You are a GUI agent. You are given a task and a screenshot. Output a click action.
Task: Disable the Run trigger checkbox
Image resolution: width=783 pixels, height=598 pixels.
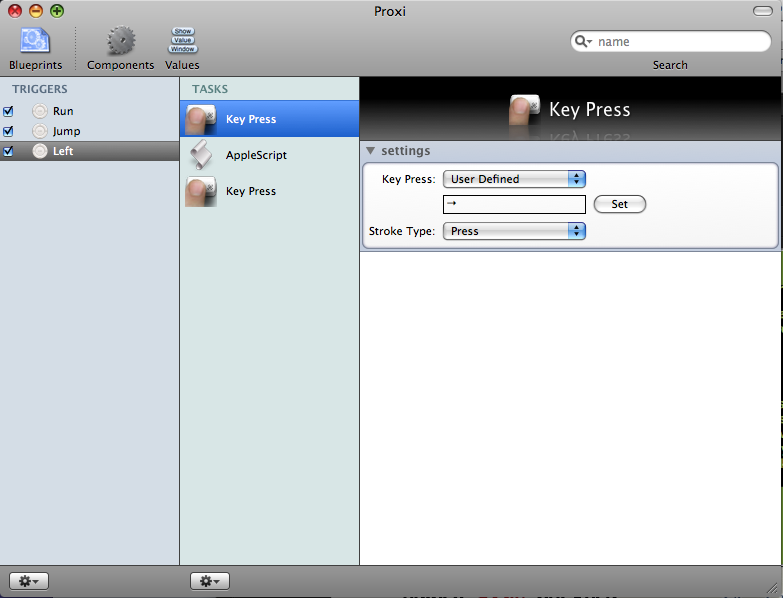pyautogui.click(x=8, y=111)
